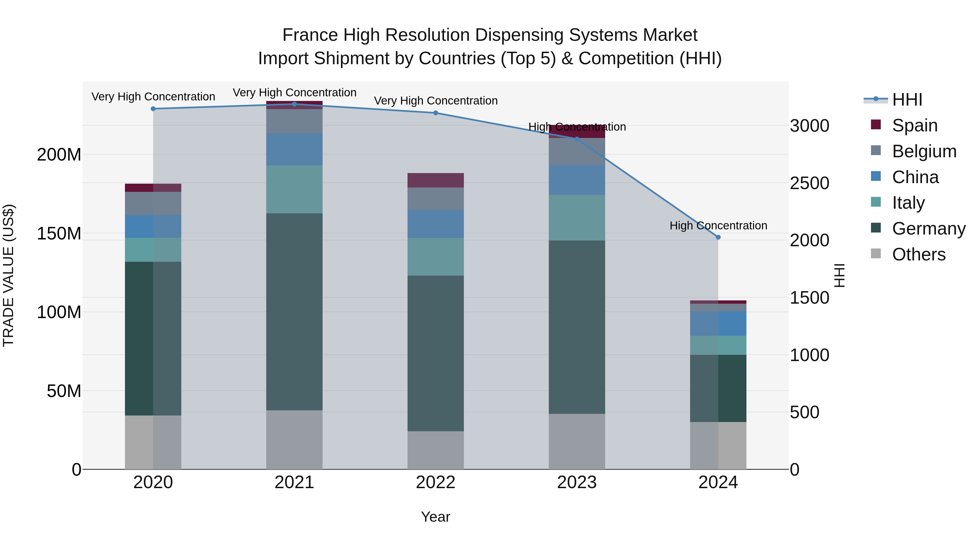Click 2024 High Concentration annotation
The height and width of the screenshot is (551, 980).
[x=718, y=226]
